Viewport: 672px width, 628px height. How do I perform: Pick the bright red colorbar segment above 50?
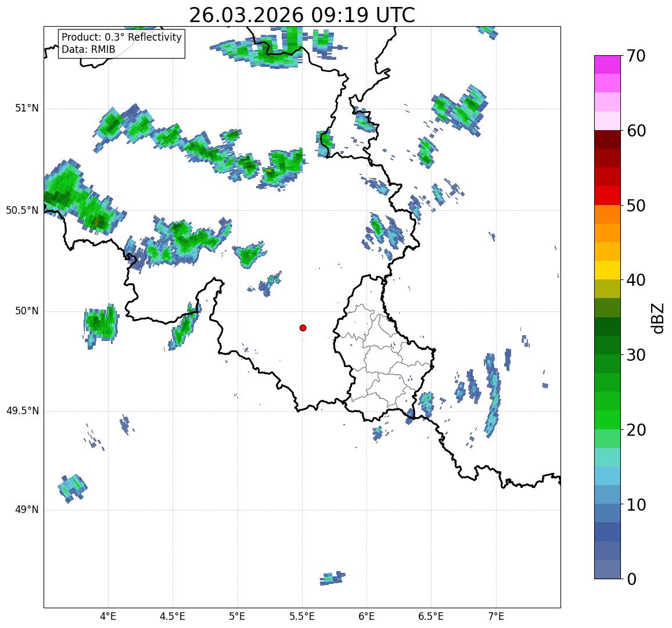pos(608,195)
